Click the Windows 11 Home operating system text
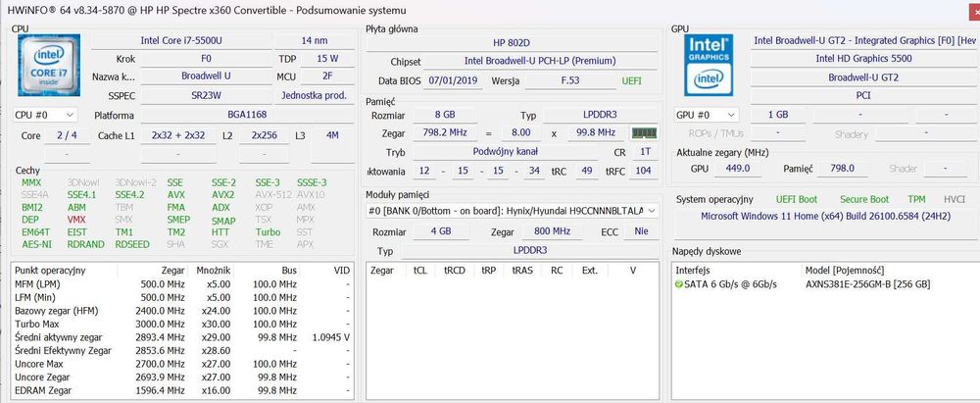This screenshot has width=980, height=403. (828, 217)
